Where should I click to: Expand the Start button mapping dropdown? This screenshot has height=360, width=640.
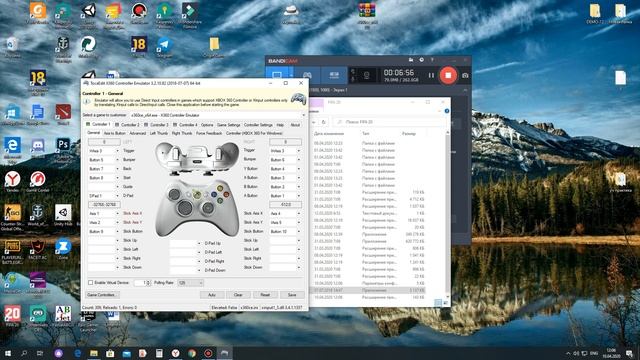[x=118, y=178]
